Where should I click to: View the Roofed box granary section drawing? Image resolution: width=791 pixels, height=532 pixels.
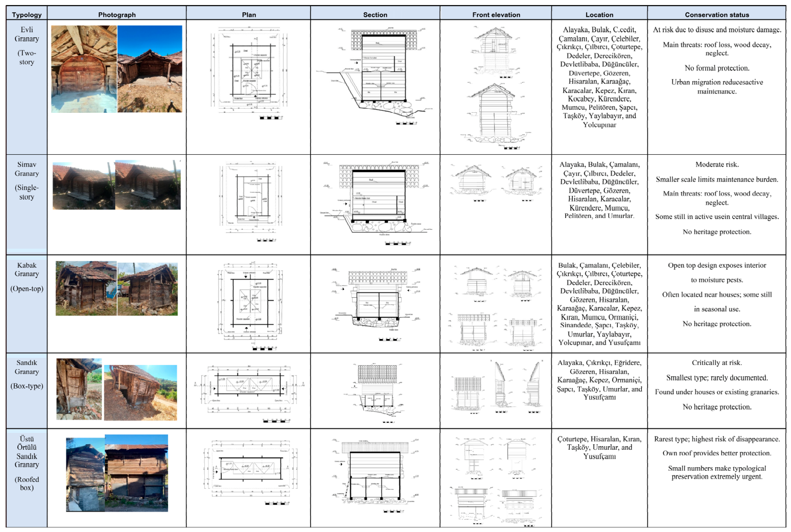[376, 475]
